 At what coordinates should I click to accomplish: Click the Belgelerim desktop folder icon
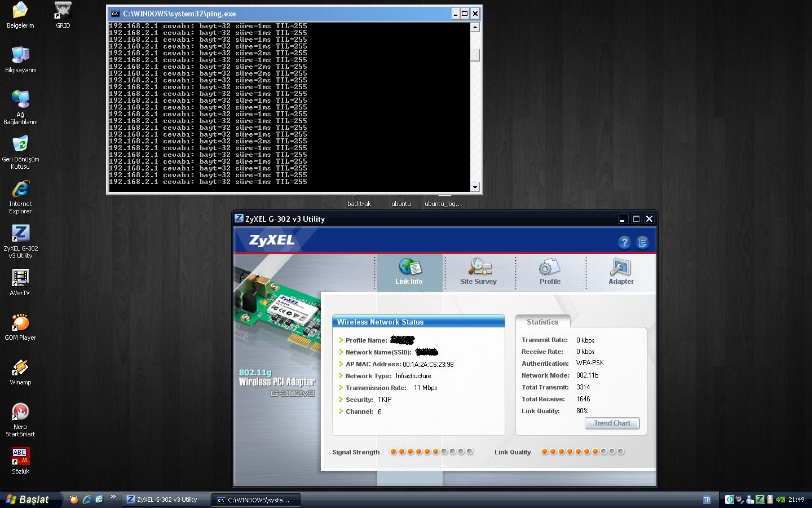20,15
